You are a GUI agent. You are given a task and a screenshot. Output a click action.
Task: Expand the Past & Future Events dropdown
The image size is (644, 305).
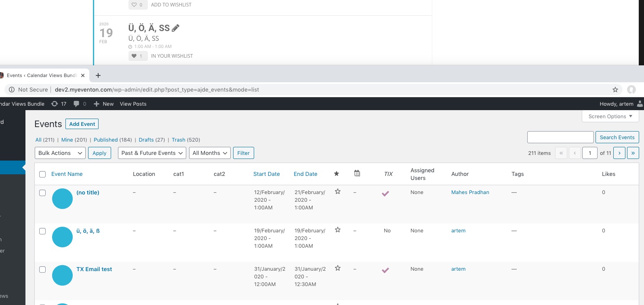click(152, 153)
